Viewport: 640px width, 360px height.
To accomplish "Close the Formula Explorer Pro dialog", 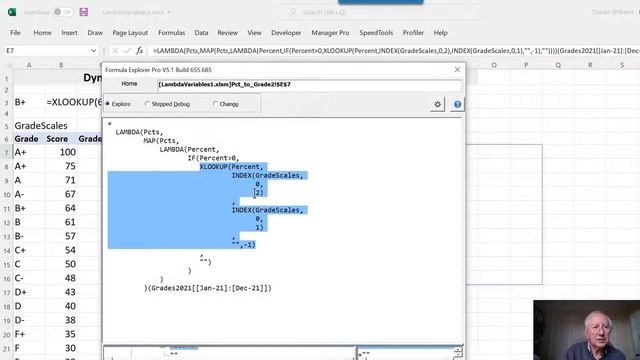I will 457,70.
